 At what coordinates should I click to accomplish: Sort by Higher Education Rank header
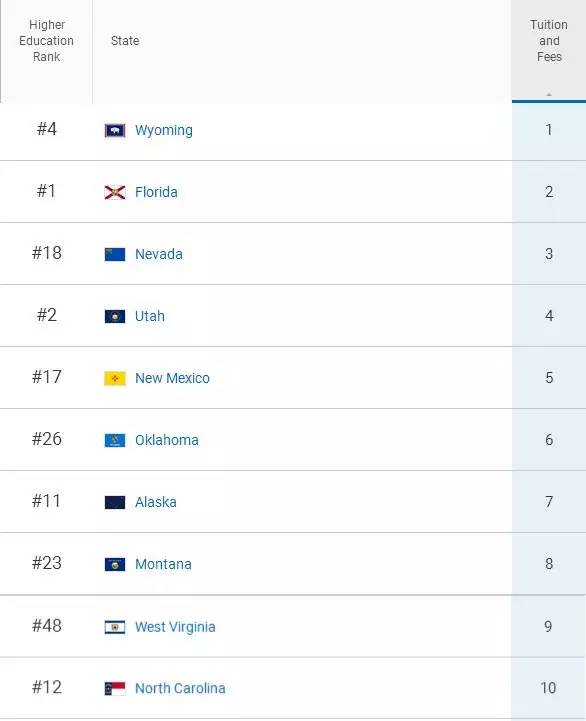46,41
